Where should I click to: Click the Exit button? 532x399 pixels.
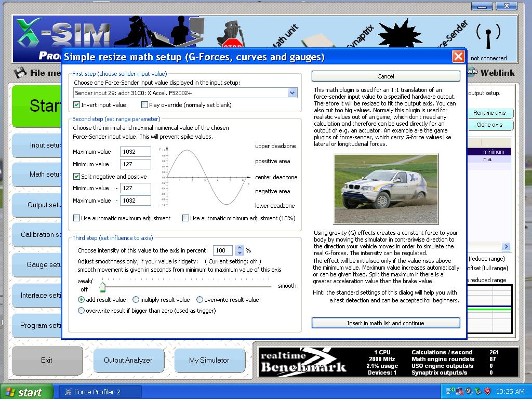[47, 361]
